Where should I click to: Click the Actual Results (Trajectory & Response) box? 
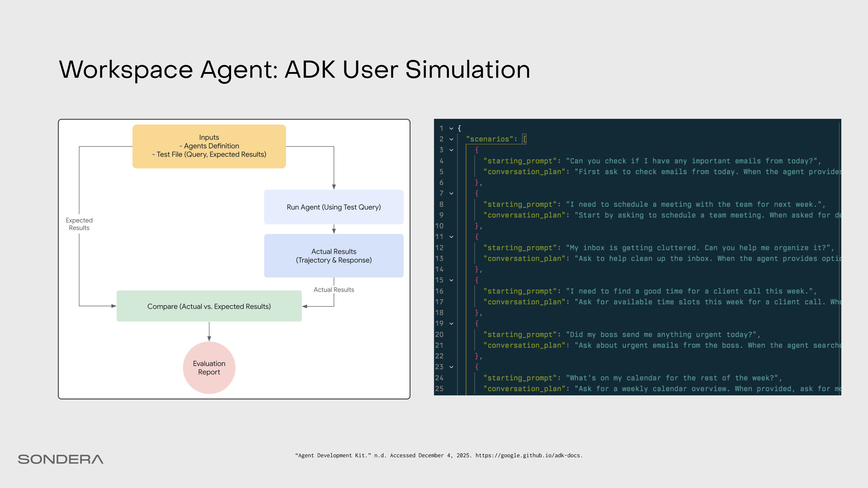334,256
